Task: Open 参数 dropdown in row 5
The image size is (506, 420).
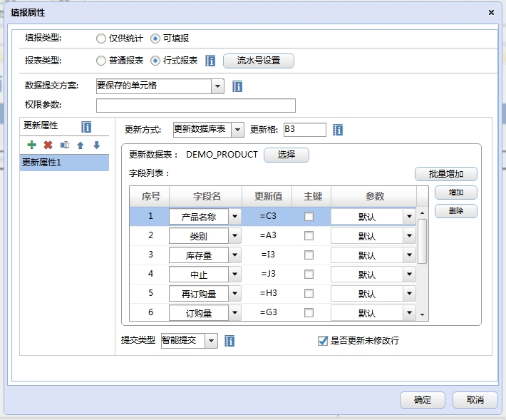Action: click(x=409, y=294)
